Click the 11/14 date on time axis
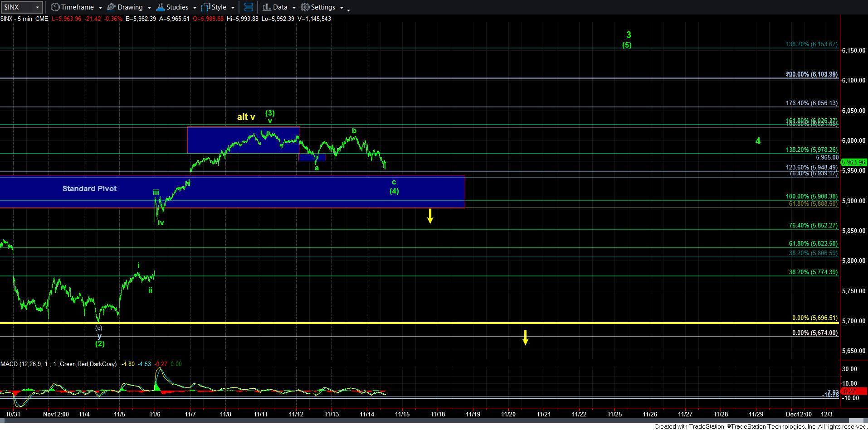868x430 pixels. click(x=366, y=414)
